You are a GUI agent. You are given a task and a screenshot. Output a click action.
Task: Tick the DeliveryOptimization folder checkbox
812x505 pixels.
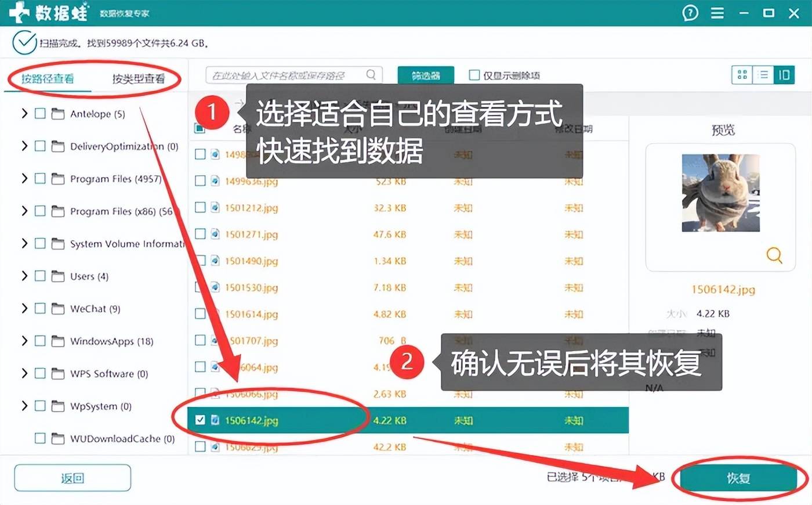point(40,146)
